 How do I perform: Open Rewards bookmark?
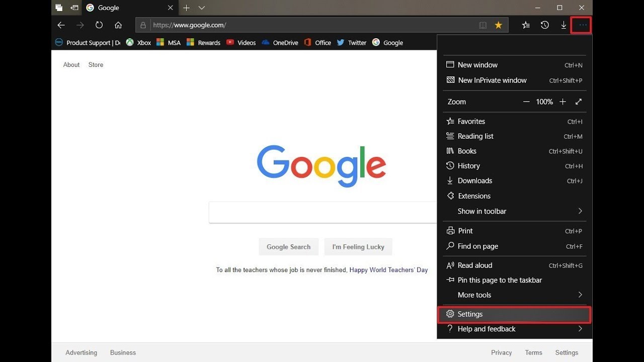click(203, 43)
